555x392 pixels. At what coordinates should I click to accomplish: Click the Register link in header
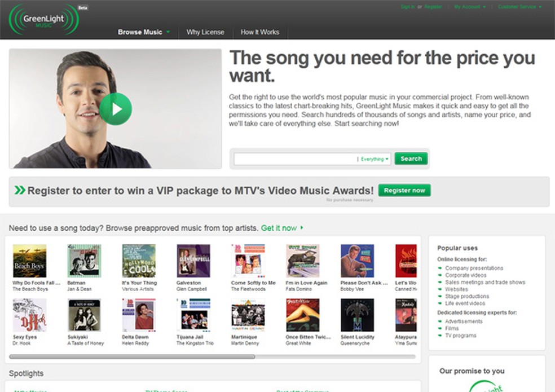433,7
